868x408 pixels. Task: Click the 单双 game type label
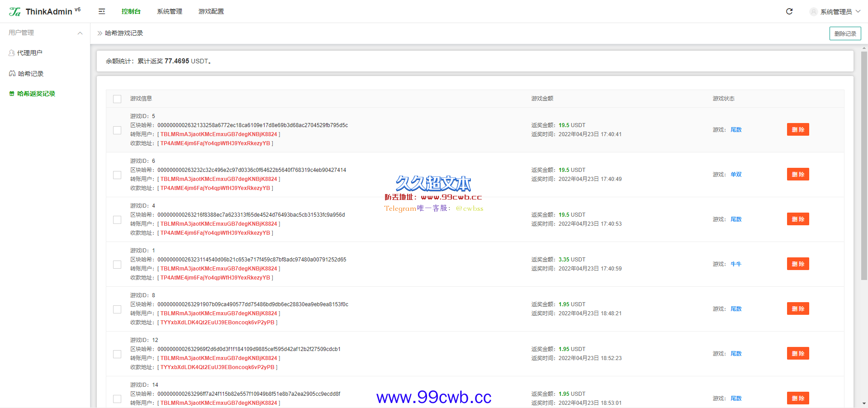pyautogui.click(x=736, y=174)
